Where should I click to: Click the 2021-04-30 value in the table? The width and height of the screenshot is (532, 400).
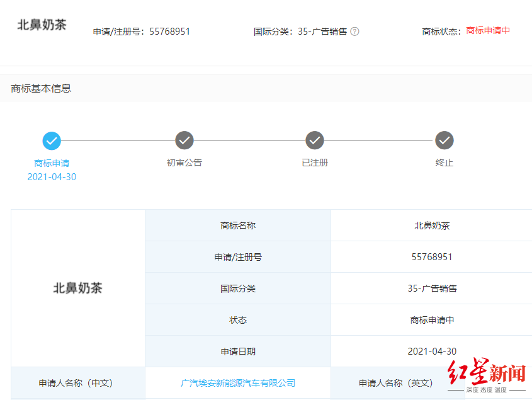[432, 351]
